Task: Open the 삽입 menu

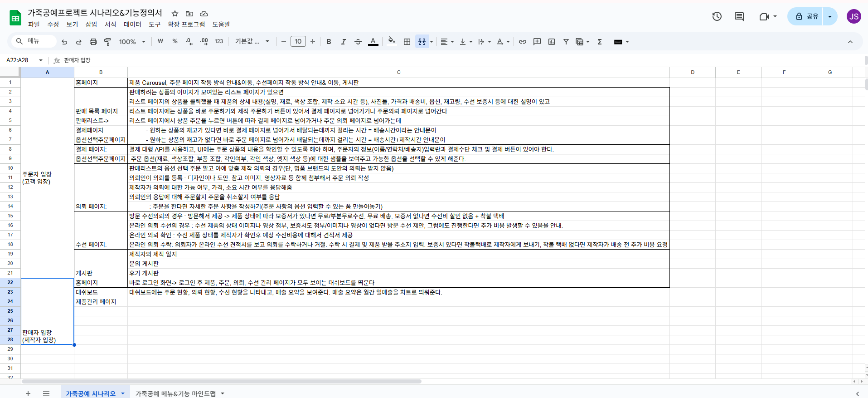Action: pyautogui.click(x=91, y=25)
